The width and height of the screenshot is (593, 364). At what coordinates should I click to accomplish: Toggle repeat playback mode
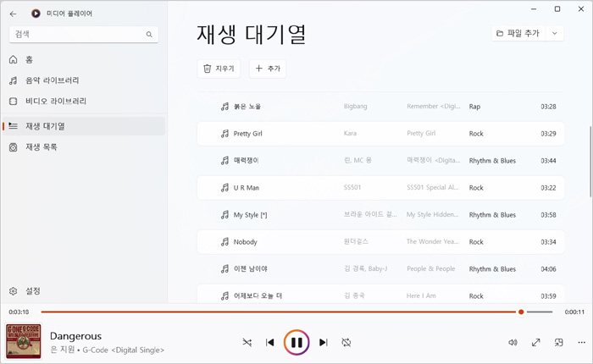point(346,342)
